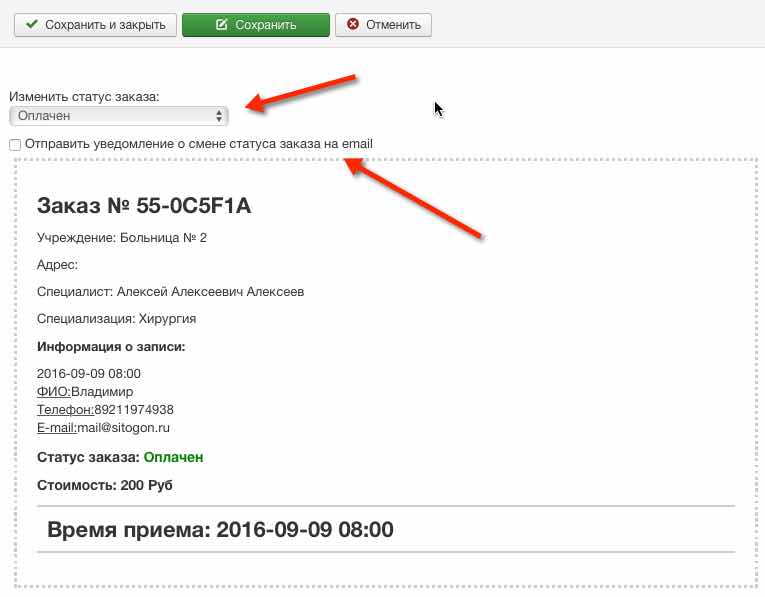Open the order status dropdown 'Оплачен'

(x=119, y=116)
